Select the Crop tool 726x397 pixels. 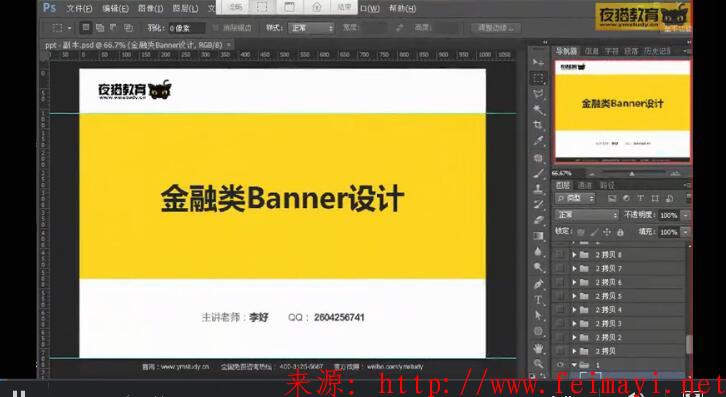click(538, 126)
